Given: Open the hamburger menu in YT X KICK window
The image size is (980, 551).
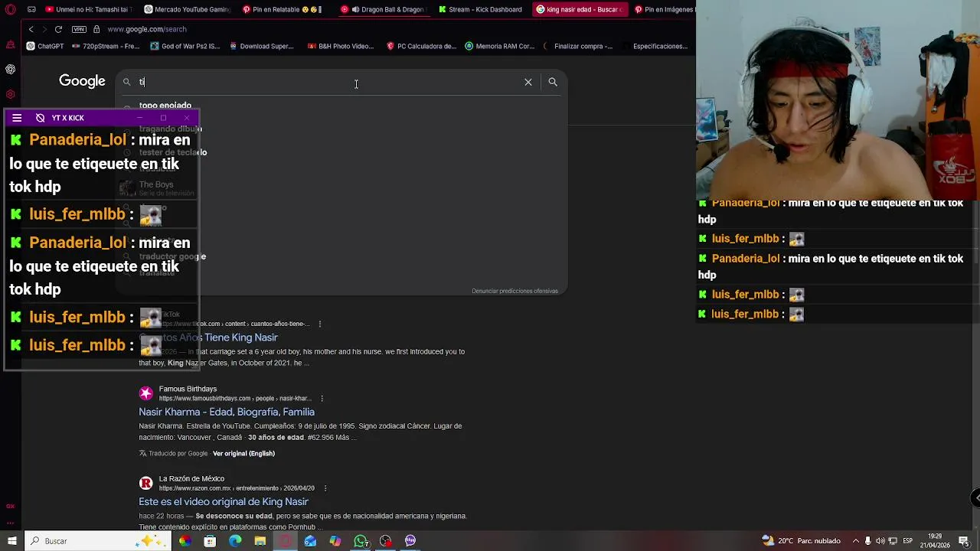Looking at the screenshot, I should (17, 118).
